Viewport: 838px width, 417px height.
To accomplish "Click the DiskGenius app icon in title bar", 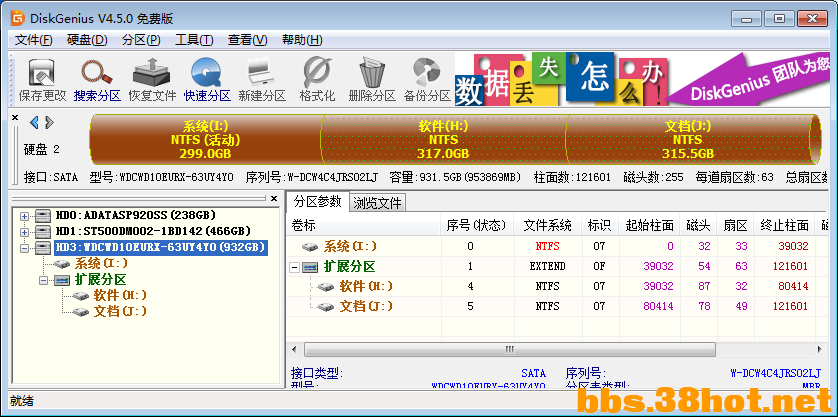I will click(x=18, y=18).
